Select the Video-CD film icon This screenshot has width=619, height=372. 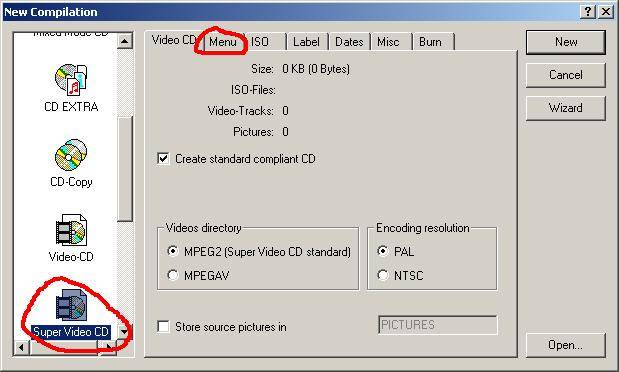pyautogui.click(x=71, y=230)
